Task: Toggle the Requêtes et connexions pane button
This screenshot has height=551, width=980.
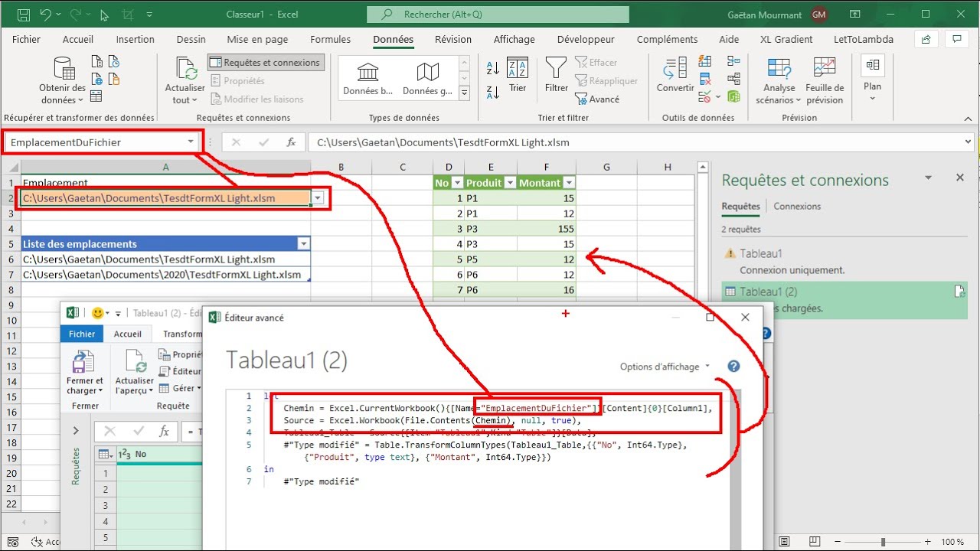Action: 265,63
